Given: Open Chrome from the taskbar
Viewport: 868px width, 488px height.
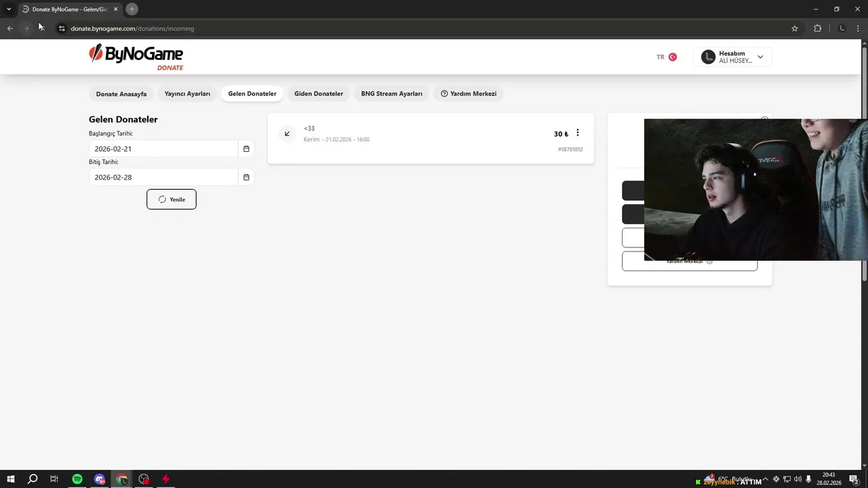Looking at the screenshot, I should [122, 479].
